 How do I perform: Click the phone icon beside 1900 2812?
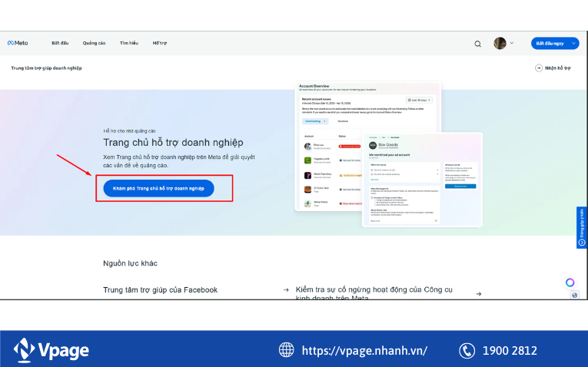(467, 350)
